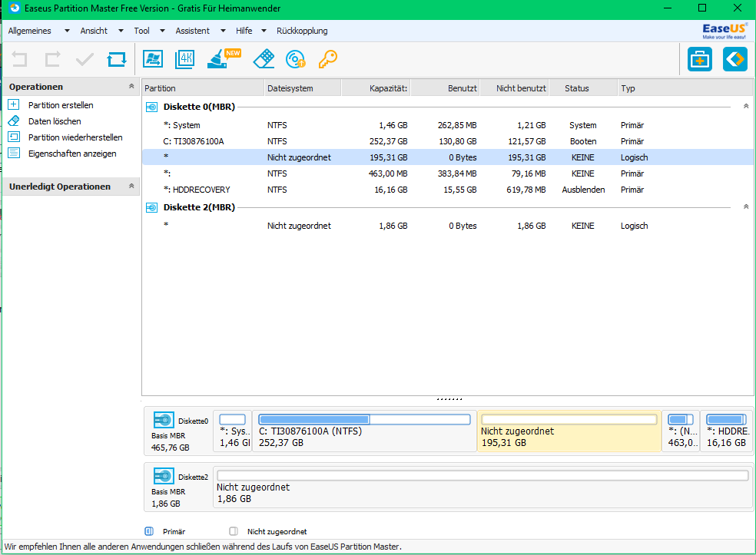Open the blue toolkit backup icon
Image resolution: width=756 pixels, height=555 pixels.
pos(700,59)
